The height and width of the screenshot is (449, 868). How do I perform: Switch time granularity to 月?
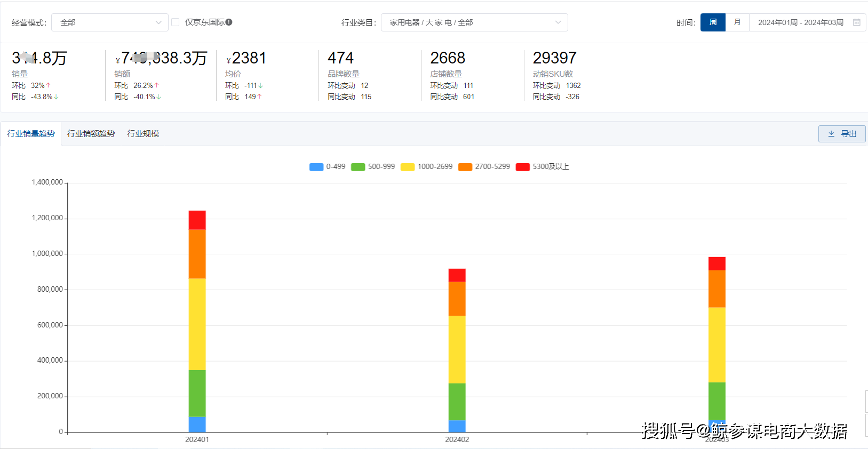pyautogui.click(x=737, y=22)
